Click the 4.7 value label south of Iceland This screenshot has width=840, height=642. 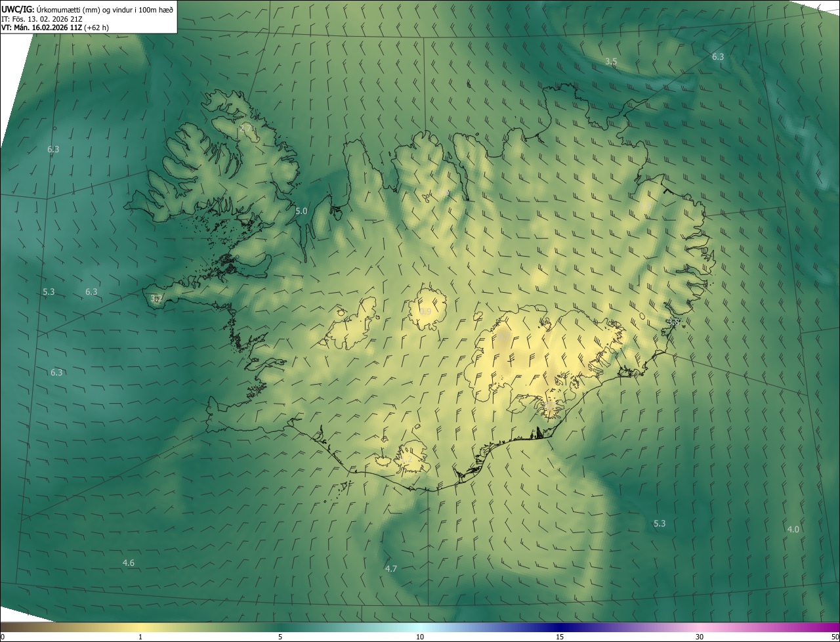390,569
